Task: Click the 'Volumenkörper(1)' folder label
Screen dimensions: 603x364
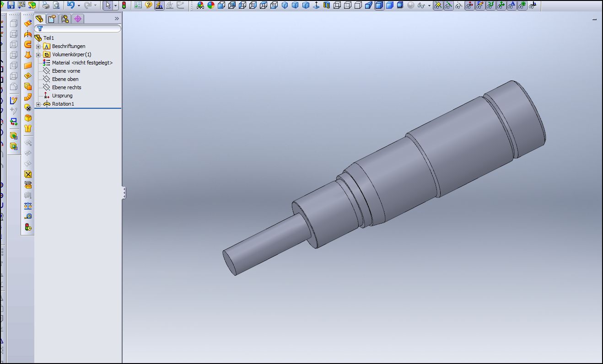Action: pos(72,54)
